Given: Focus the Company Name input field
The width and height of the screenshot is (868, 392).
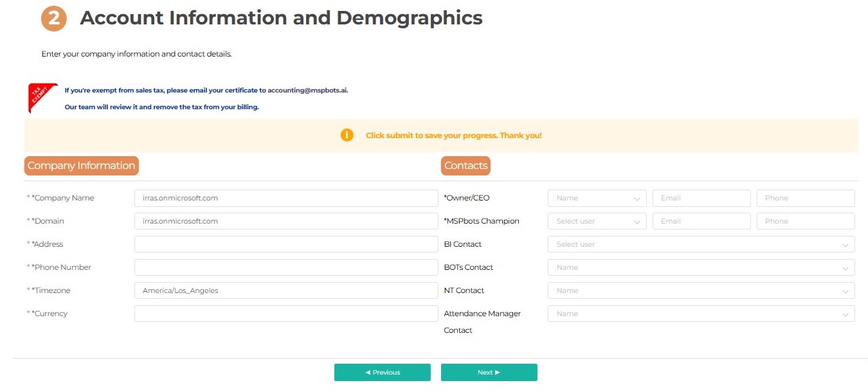Looking at the screenshot, I should coord(285,198).
